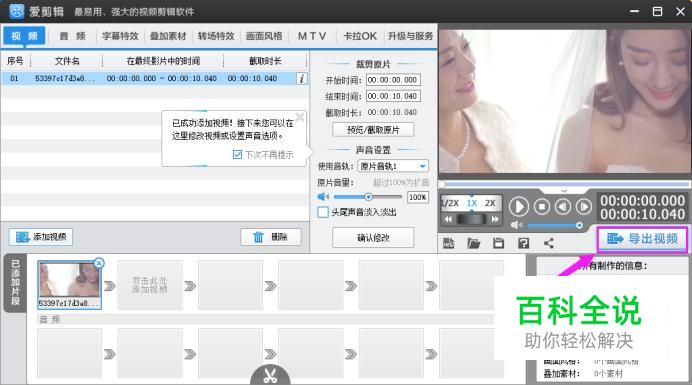Screen dimensions: 692x385
Task: Click the info icon on row 01
Action: 302,79
